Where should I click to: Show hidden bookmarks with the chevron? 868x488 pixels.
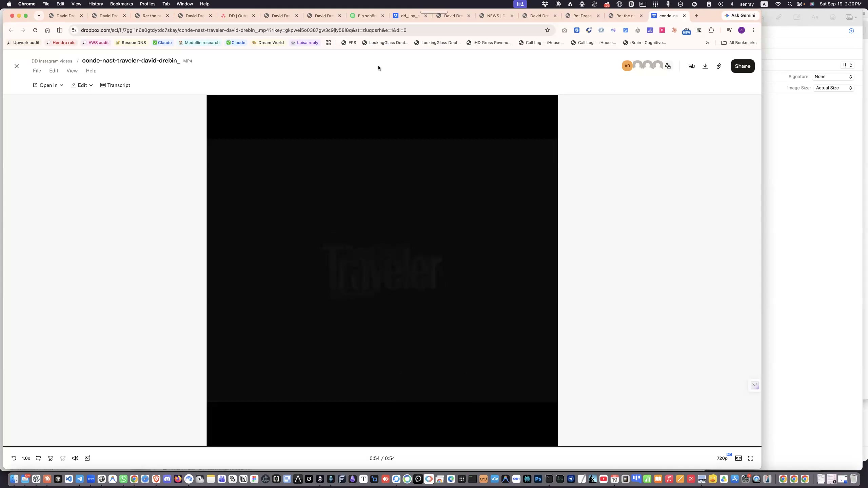[708, 43]
